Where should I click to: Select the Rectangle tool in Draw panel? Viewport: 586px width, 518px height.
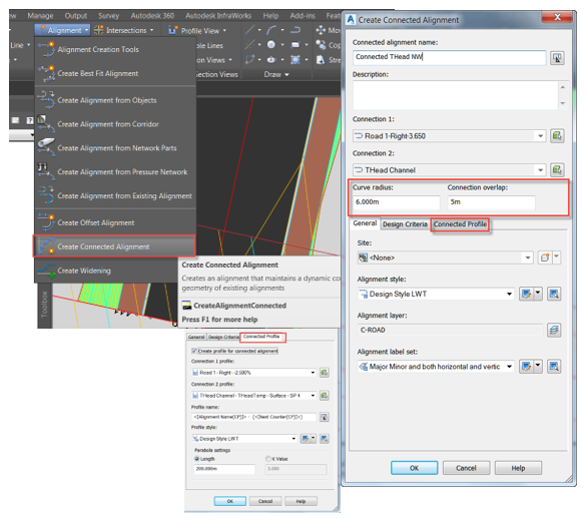click(x=295, y=45)
